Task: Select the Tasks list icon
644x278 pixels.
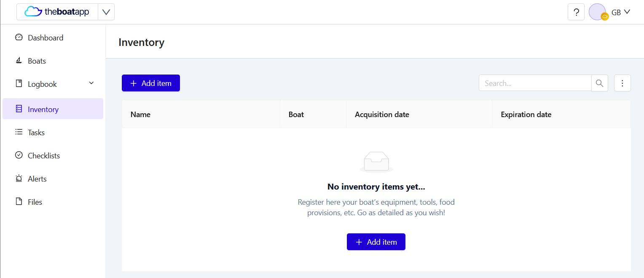Action: (x=19, y=132)
